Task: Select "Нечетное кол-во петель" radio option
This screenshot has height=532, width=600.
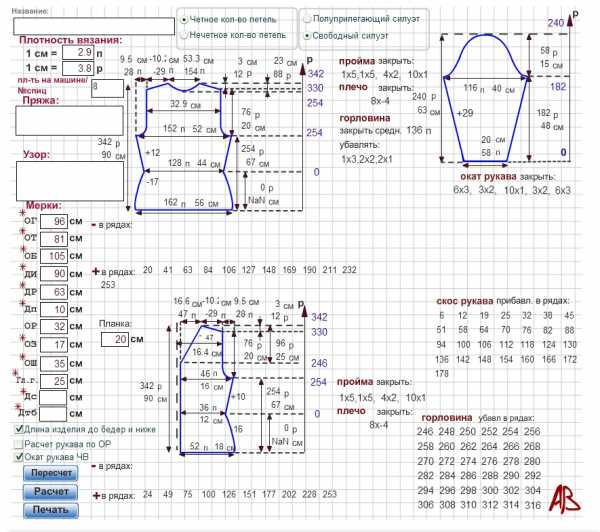Action: click(184, 34)
